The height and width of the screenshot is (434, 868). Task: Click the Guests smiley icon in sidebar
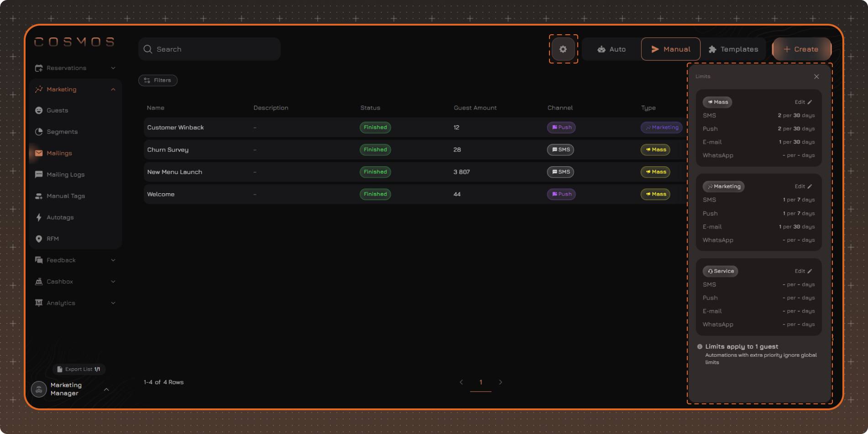click(39, 110)
